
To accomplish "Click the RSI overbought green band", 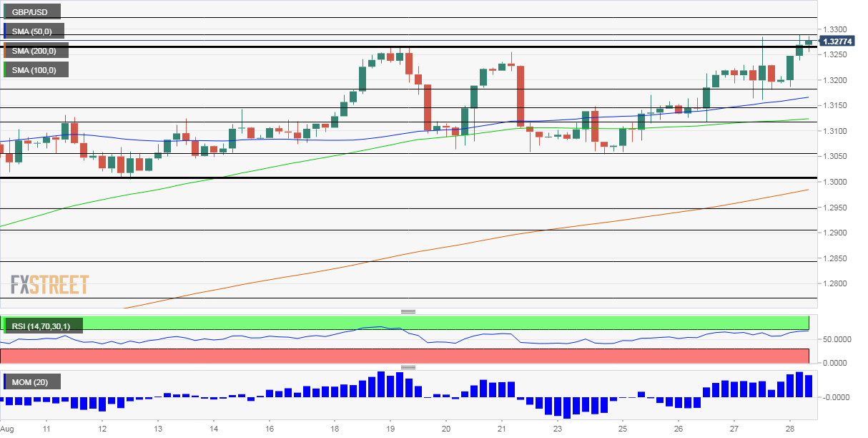I will click(405, 323).
